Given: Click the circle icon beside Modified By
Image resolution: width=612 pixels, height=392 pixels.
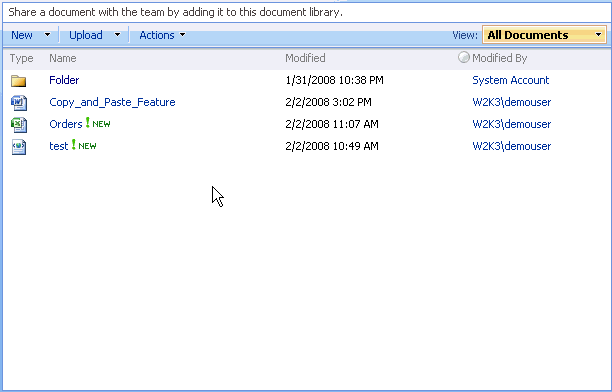Looking at the screenshot, I should (x=464, y=57).
